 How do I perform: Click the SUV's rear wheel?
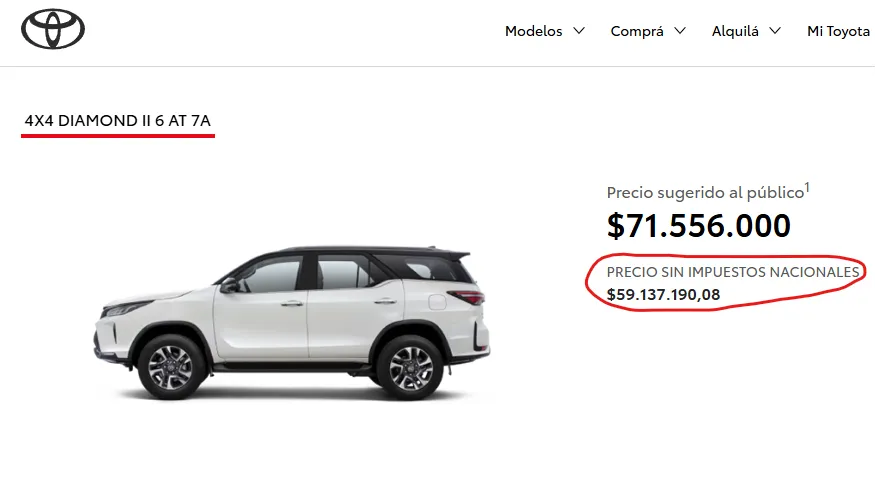[x=410, y=368]
